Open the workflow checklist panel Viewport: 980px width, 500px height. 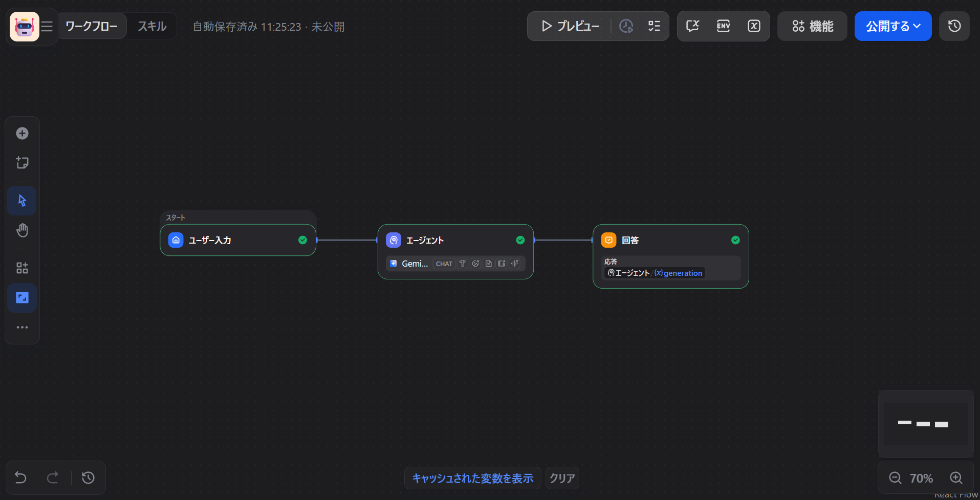click(654, 26)
